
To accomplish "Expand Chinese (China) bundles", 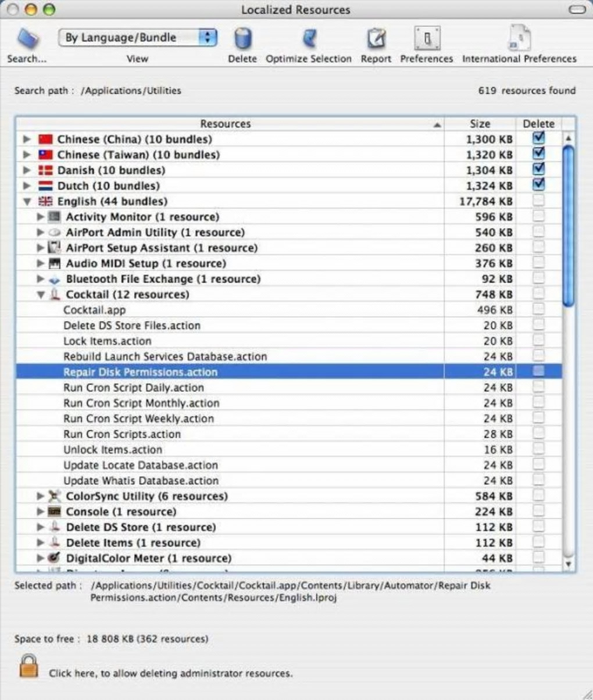I will [x=27, y=140].
